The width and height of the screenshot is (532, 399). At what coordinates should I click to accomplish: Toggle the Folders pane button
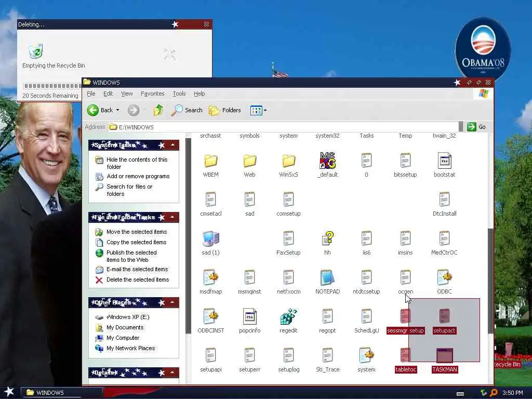[224, 110]
